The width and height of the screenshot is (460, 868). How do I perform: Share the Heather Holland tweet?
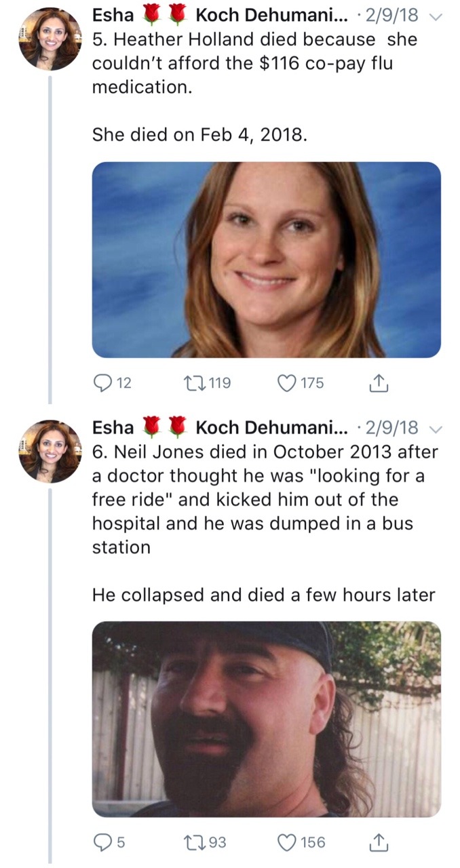[x=376, y=384]
